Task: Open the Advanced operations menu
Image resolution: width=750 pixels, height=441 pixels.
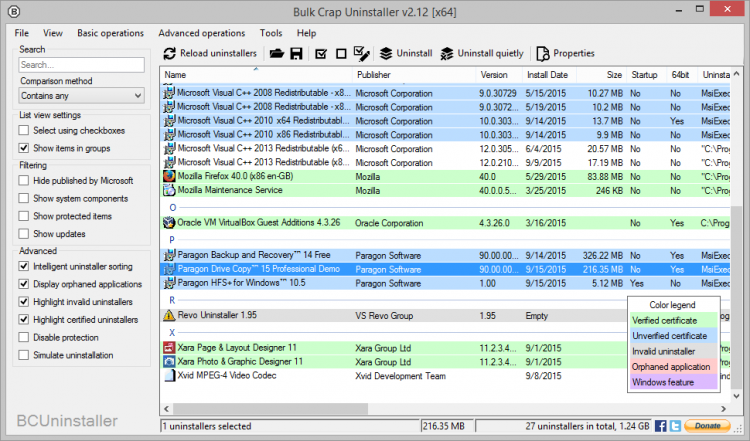Action: click(202, 33)
